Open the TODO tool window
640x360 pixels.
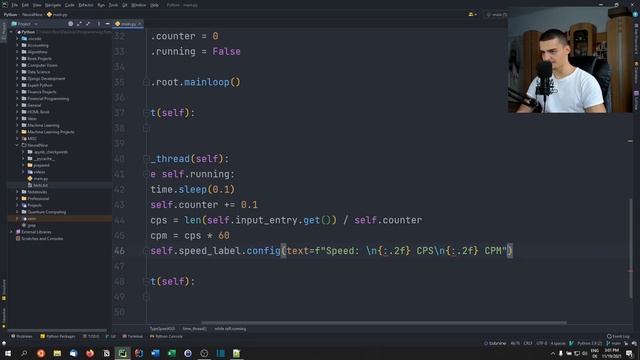91,336
